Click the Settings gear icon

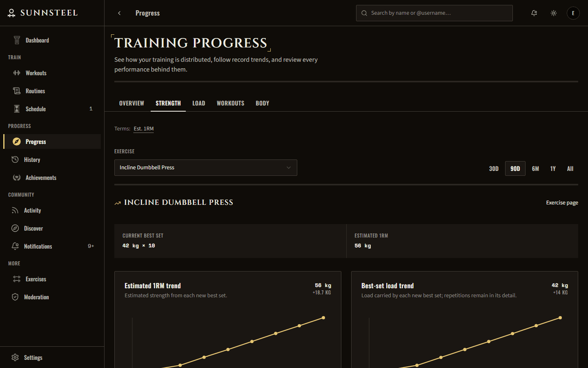[15, 357]
